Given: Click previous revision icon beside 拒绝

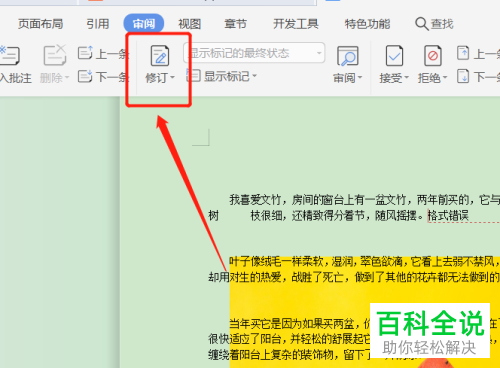Looking at the screenshot, I should pyautogui.click(x=463, y=53).
